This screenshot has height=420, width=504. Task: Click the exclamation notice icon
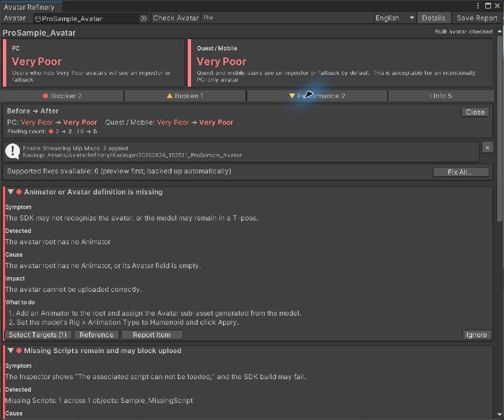(12, 151)
